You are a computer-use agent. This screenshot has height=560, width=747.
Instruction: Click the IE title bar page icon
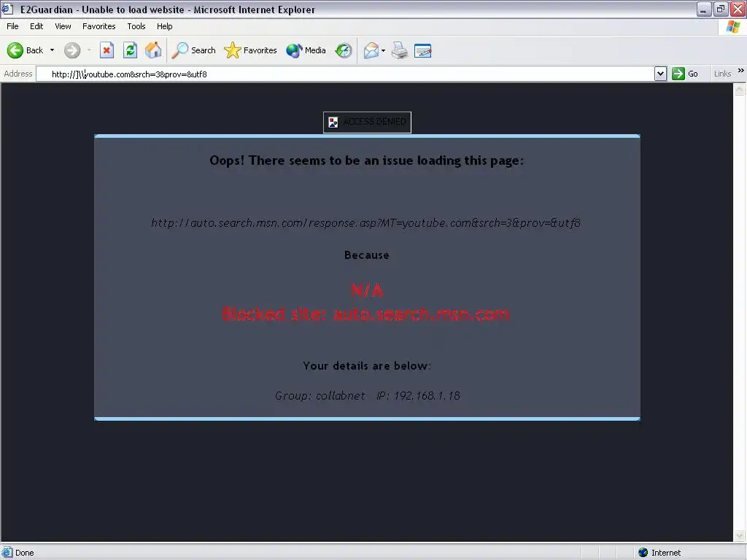point(7,9)
